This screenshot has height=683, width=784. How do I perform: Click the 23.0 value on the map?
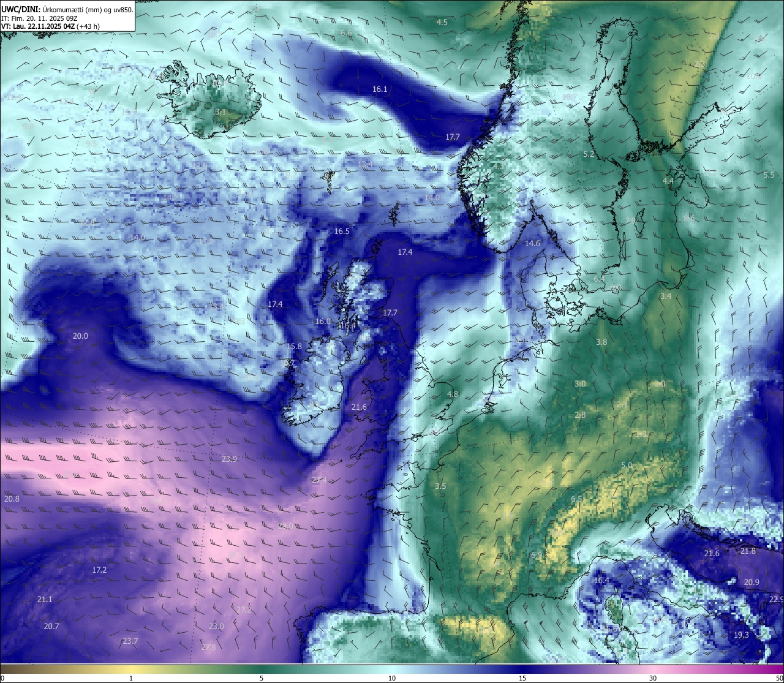coord(216,627)
